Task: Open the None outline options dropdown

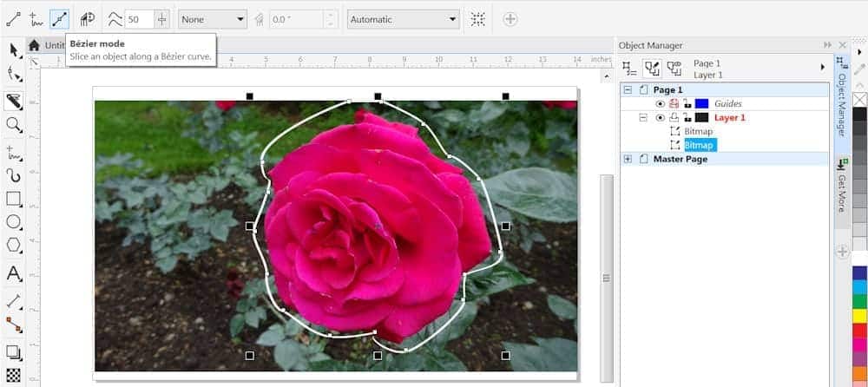Action: click(x=212, y=19)
